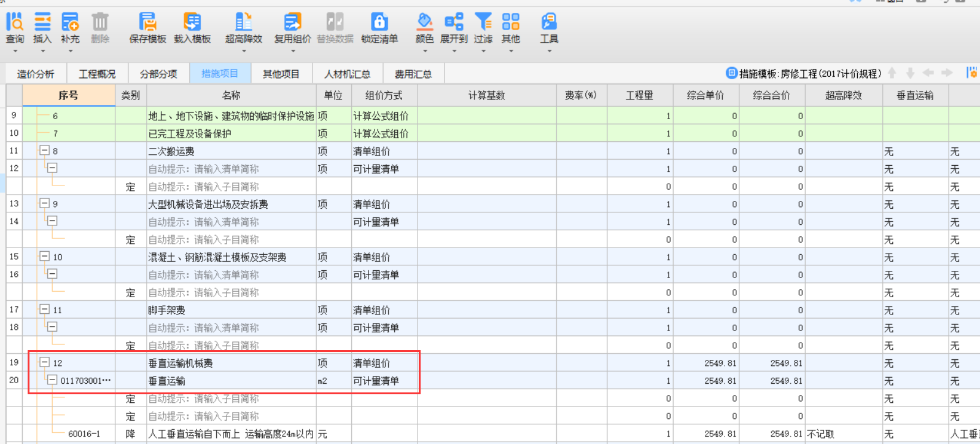Click the 查询 (Query) toolbar icon
This screenshot has width=980, height=444.
click(15, 28)
